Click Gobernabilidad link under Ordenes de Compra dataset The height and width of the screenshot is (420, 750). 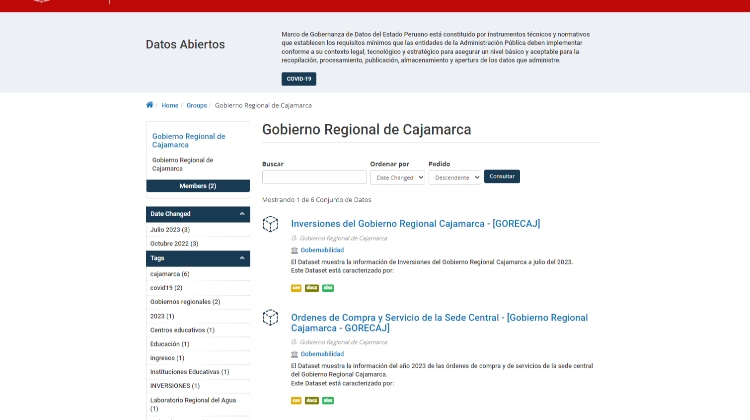[x=322, y=354]
